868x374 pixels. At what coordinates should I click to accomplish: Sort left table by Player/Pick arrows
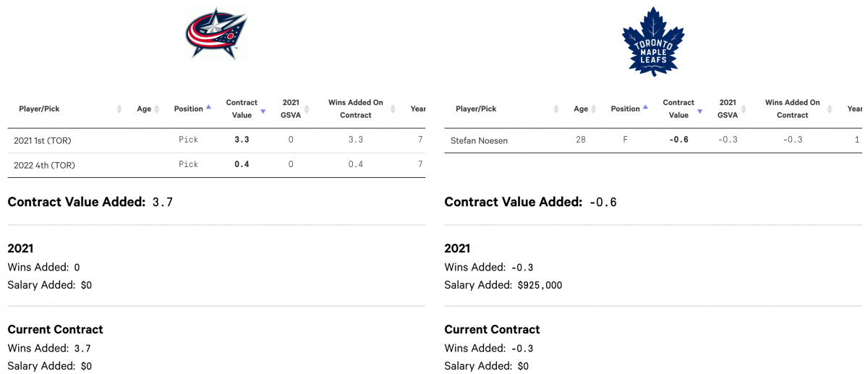pyautogui.click(x=119, y=109)
